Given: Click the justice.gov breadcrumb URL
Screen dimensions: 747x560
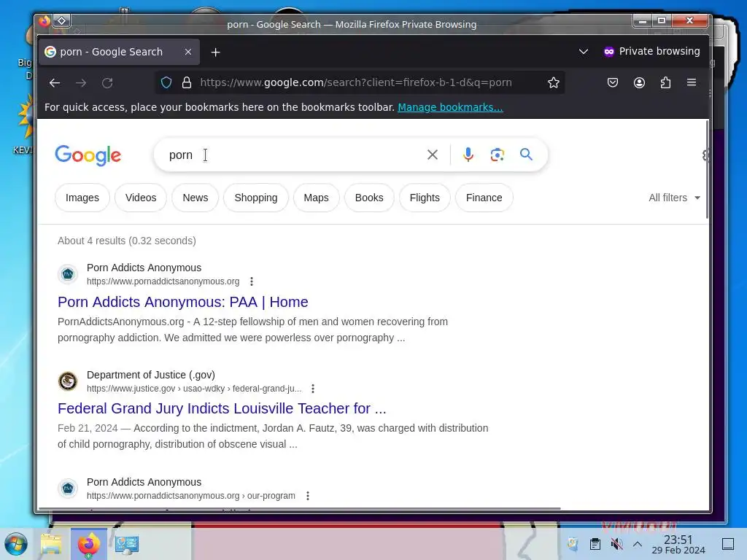Looking at the screenshot, I should click(x=194, y=389).
